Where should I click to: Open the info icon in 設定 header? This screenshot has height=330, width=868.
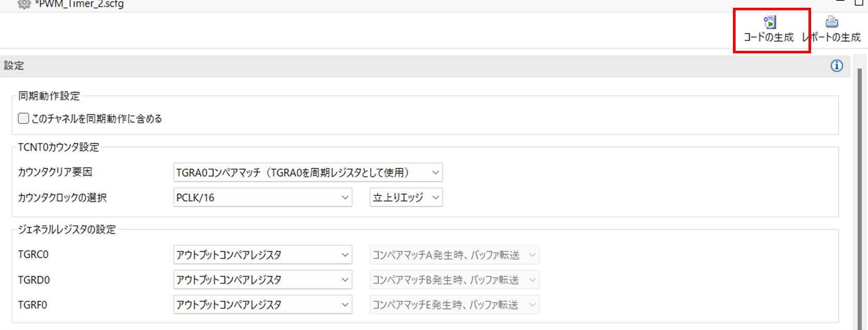coord(836,66)
